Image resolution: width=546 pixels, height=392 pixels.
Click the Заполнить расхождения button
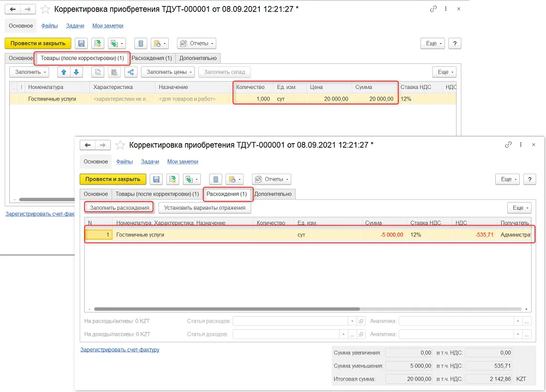click(120, 208)
